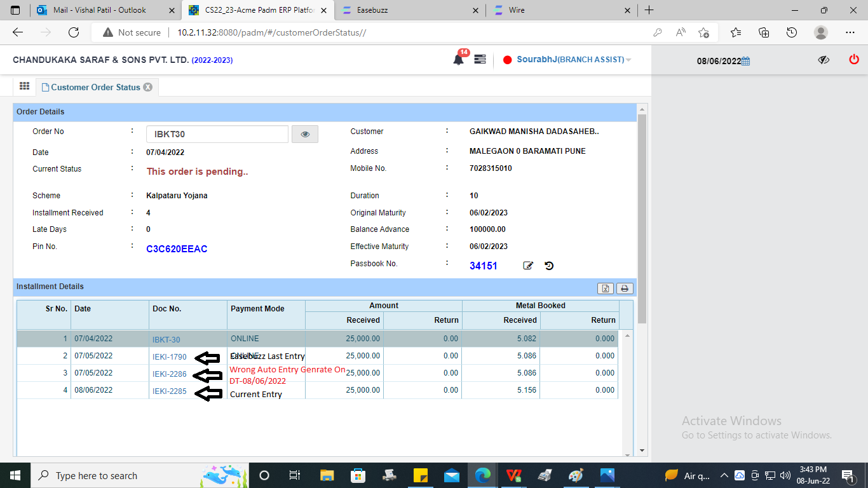Open tab actions menu icon
This screenshot has height=488, width=868.
15,10
